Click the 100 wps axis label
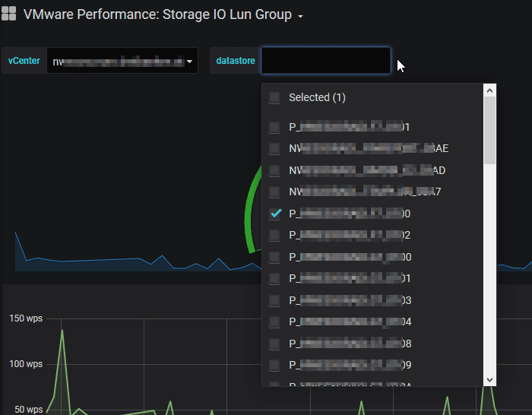This screenshot has width=532, height=415. pos(26,364)
